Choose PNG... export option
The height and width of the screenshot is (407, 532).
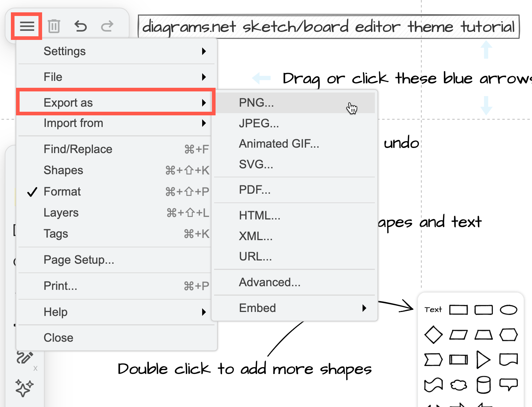coord(294,103)
